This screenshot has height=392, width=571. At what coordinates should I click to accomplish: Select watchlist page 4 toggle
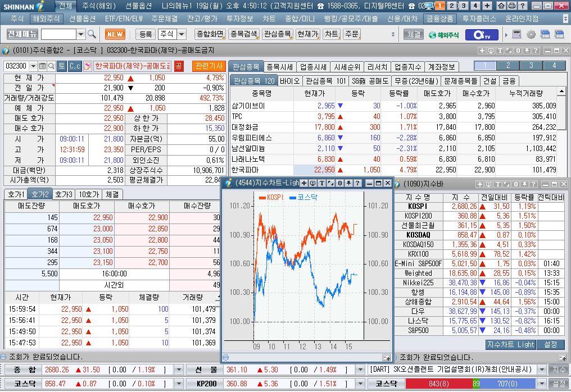(554, 66)
